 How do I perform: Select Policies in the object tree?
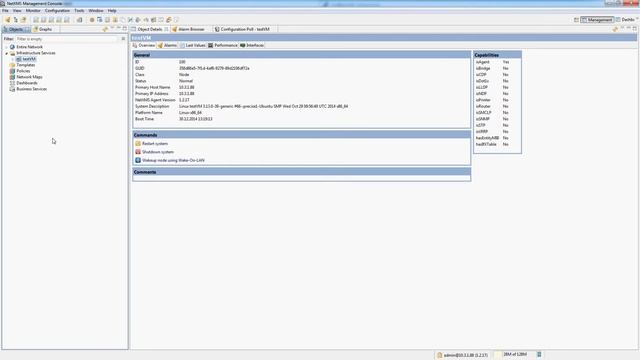[23, 71]
